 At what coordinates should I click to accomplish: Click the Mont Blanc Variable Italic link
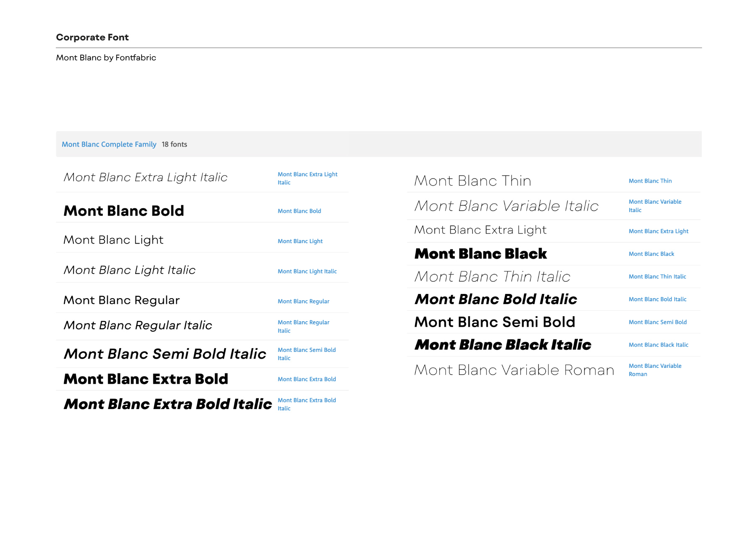click(655, 206)
